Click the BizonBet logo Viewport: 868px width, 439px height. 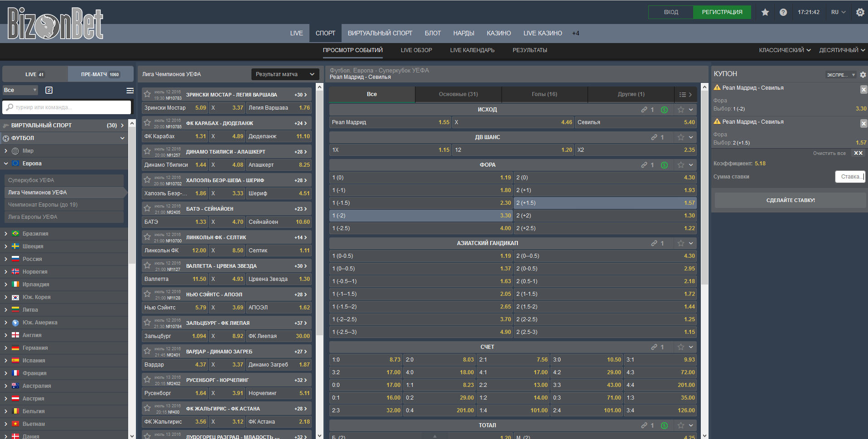pos(55,23)
